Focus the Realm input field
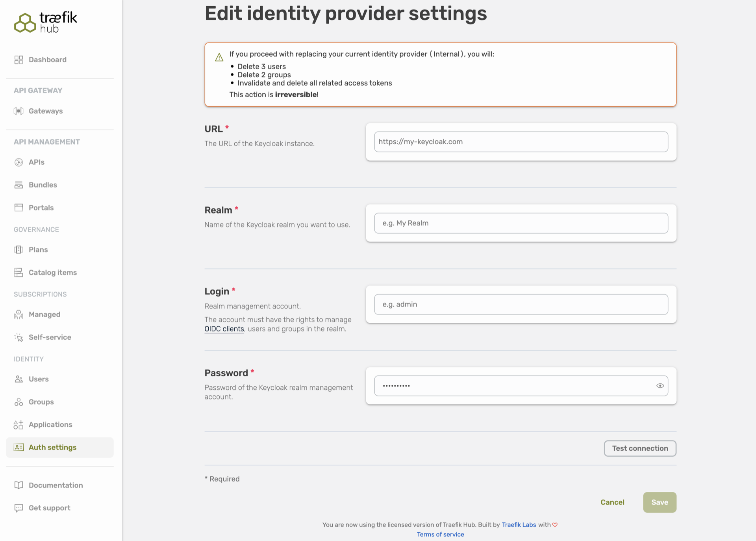The image size is (756, 541). 521,223
